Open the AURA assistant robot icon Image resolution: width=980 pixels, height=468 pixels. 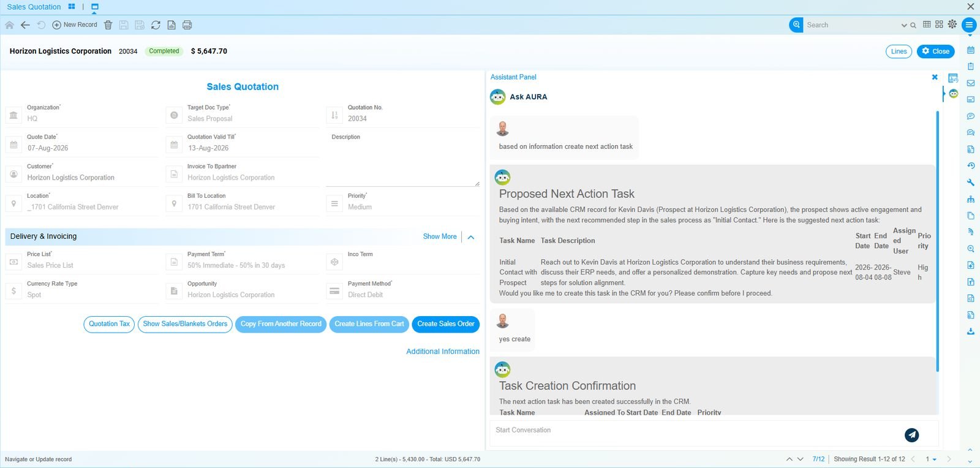pos(954,94)
